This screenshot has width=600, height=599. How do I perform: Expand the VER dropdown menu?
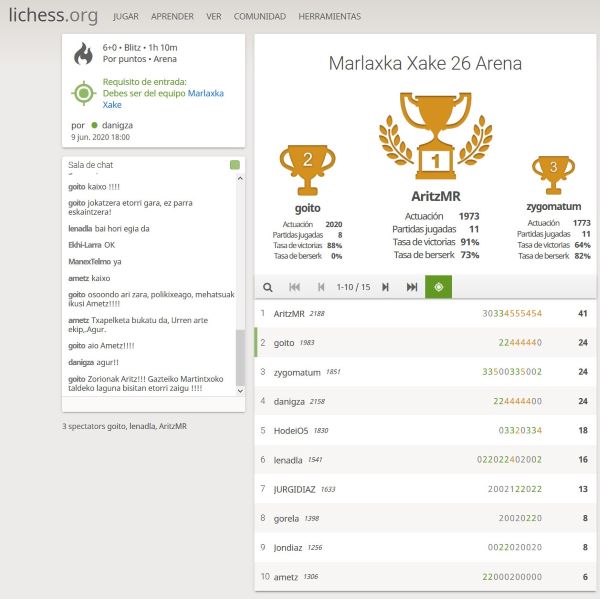pyautogui.click(x=213, y=17)
